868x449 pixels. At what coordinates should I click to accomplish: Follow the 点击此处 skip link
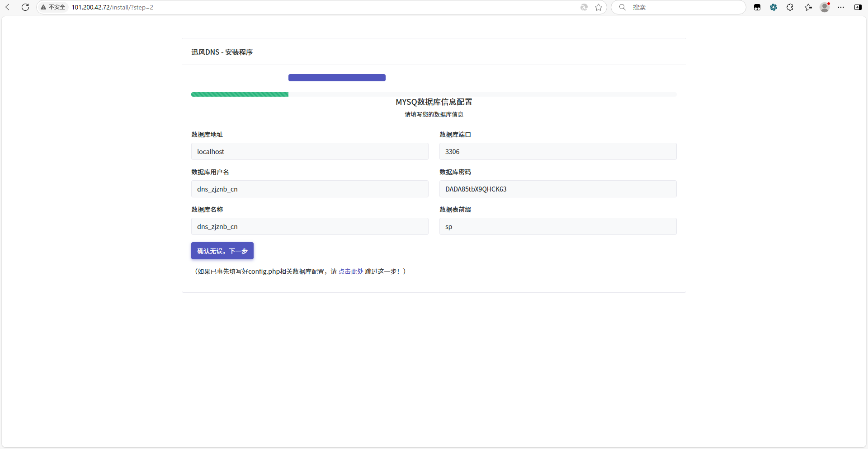point(351,271)
